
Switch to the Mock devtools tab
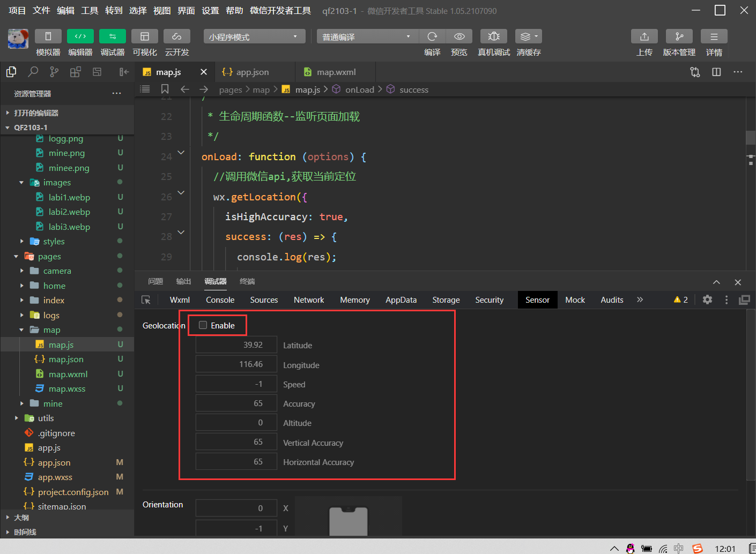575,300
